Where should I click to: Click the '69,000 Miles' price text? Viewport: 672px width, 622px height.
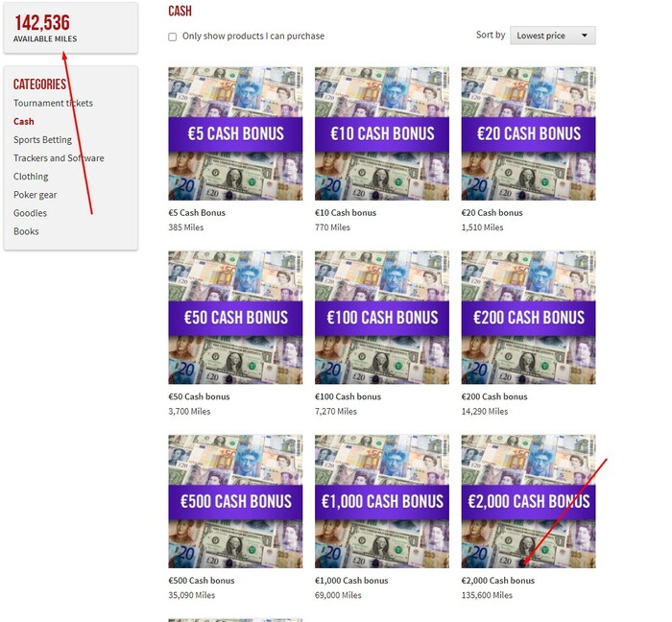coord(338,595)
